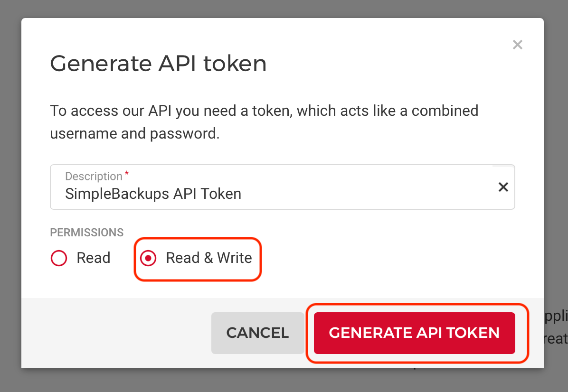Screen dimensions: 568x392
Task: Toggle the currently selected Read & Write radio
Action: coord(149,258)
